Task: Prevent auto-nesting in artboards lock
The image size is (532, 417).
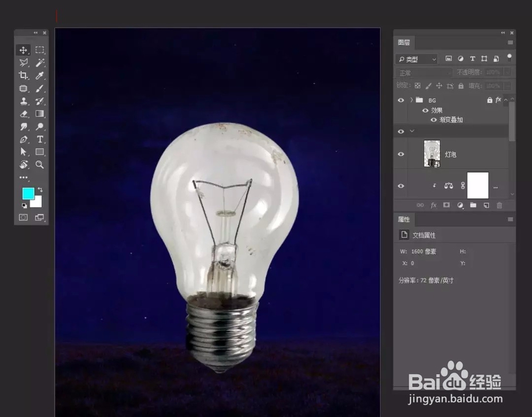Action: [x=450, y=86]
